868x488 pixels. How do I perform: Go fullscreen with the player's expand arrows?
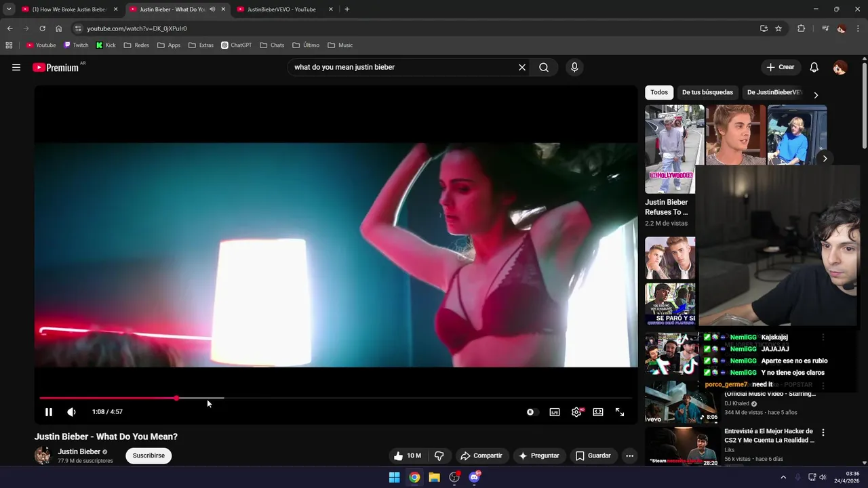point(620,412)
